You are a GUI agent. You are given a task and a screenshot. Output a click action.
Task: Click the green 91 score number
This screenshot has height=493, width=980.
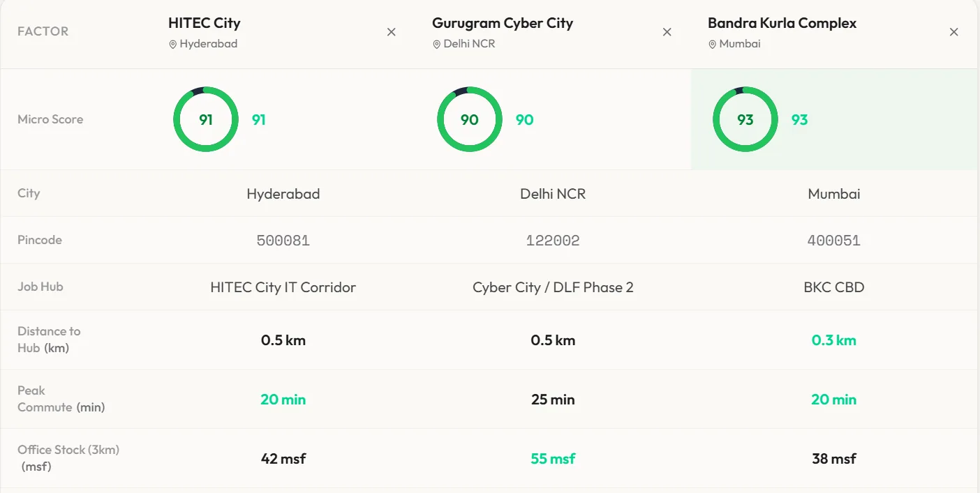259,120
